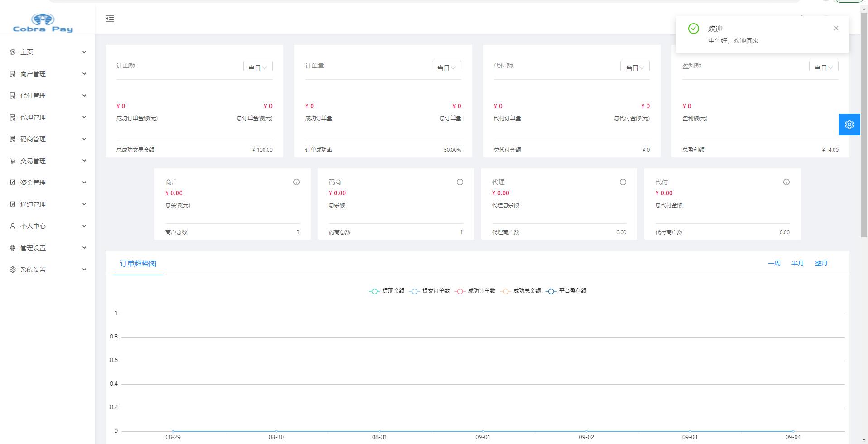The width and height of the screenshot is (868, 444).
Task: Click the info icon on 代理 card
Action: coord(623,182)
